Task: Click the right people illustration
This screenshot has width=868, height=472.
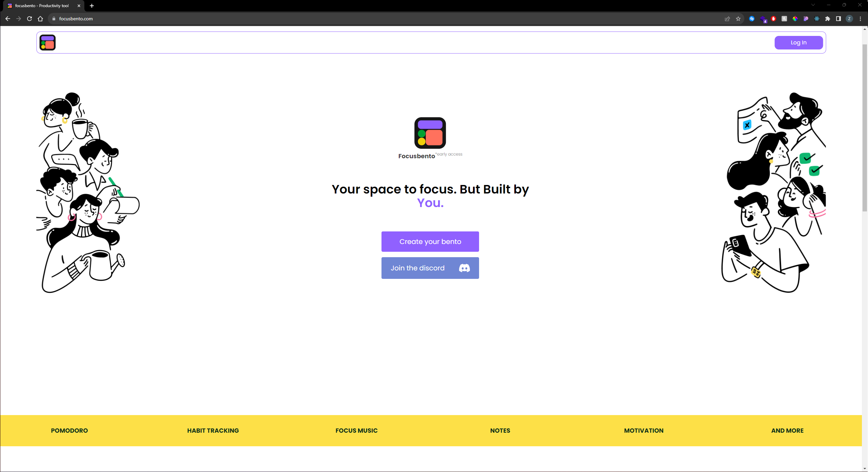Action: [x=773, y=192]
